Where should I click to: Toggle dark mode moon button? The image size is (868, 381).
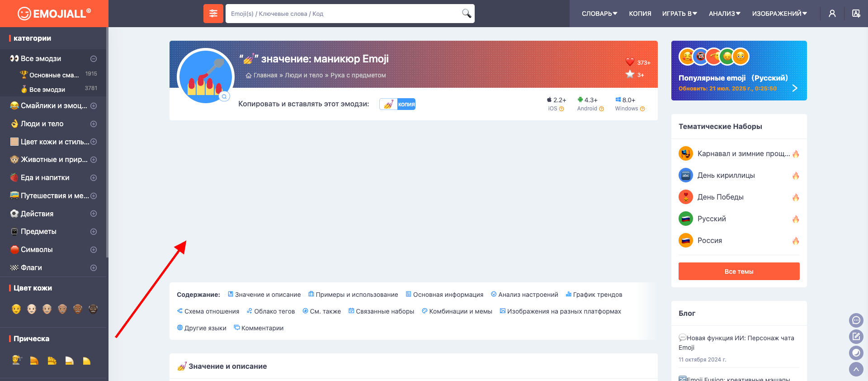pos(856,353)
